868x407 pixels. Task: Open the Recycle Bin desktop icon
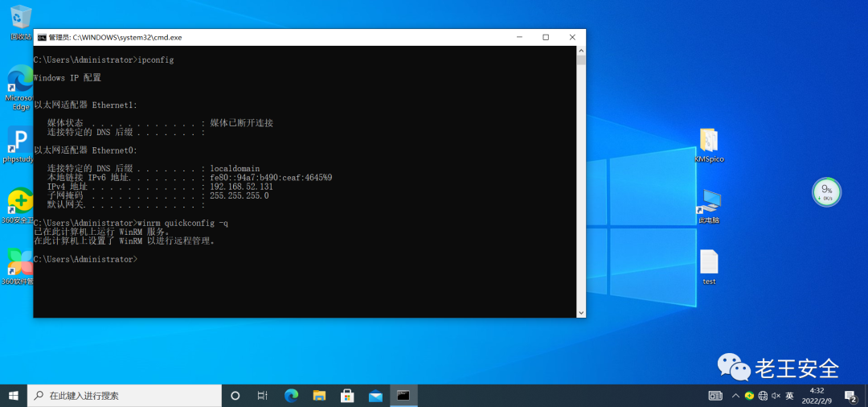[21, 18]
